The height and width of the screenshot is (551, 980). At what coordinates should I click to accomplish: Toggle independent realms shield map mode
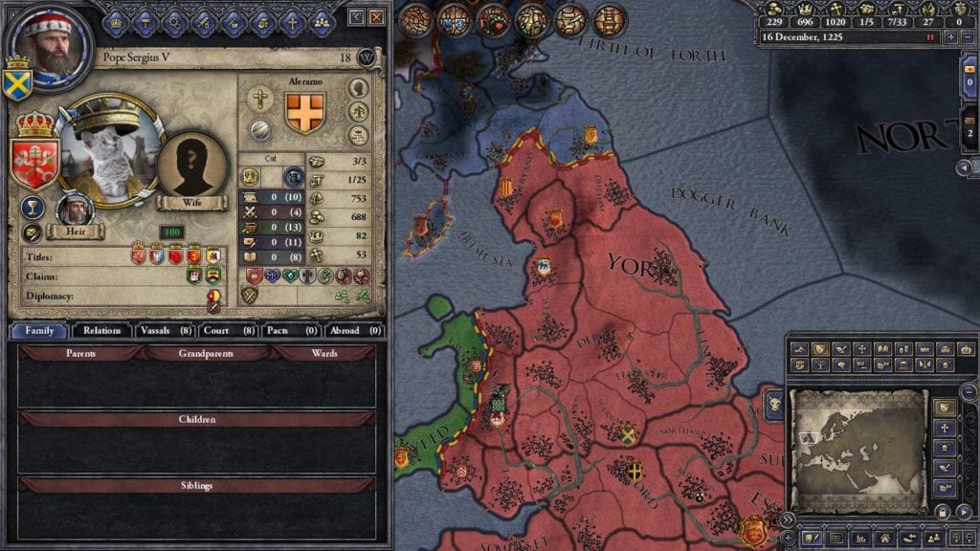pyautogui.click(x=945, y=408)
